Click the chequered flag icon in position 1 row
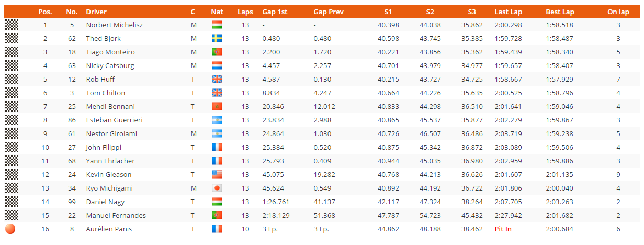Screen dimensions: 644x245 12,25
